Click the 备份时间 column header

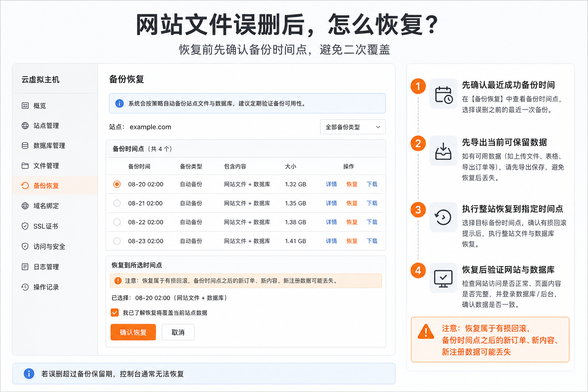[x=139, y=167]
